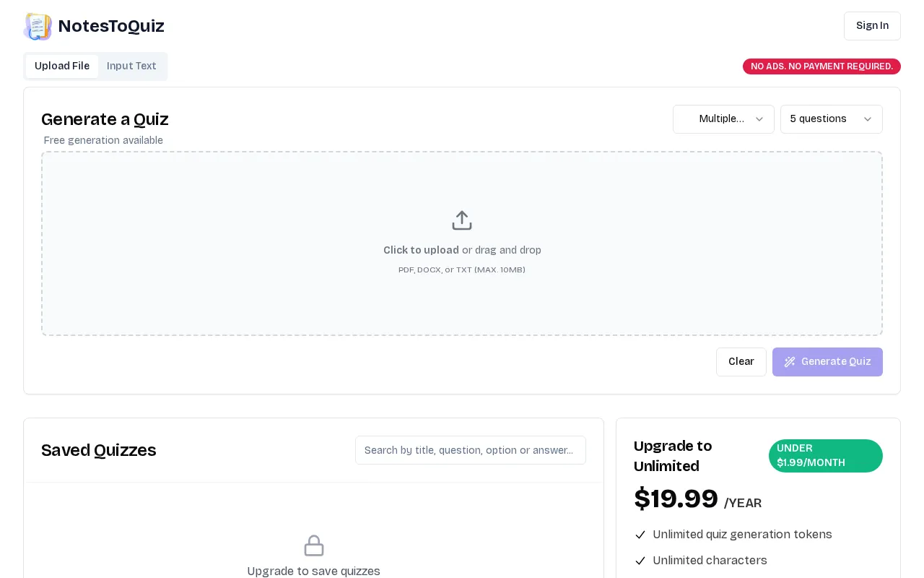The height and width of the screenshot is (578, 924).
Task: Switch to the Input Text tab
Action: [x=131, y=66]
